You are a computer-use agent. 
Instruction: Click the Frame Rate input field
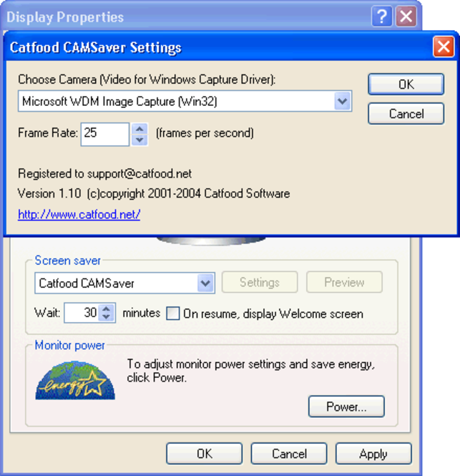105,134
